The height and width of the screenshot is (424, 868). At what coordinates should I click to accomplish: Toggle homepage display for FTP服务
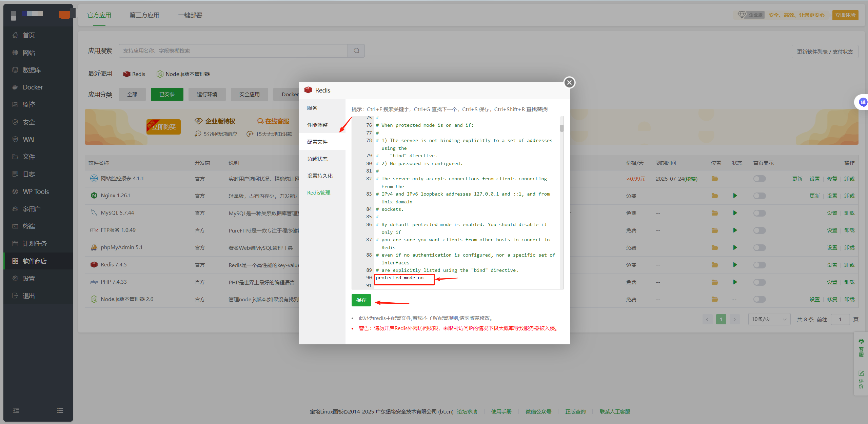759,230
